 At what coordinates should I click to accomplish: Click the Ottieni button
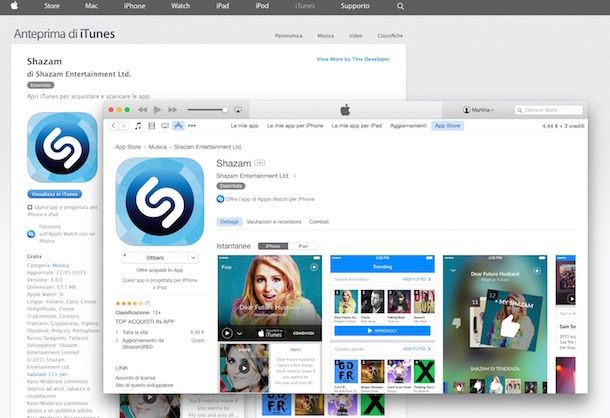155,258
